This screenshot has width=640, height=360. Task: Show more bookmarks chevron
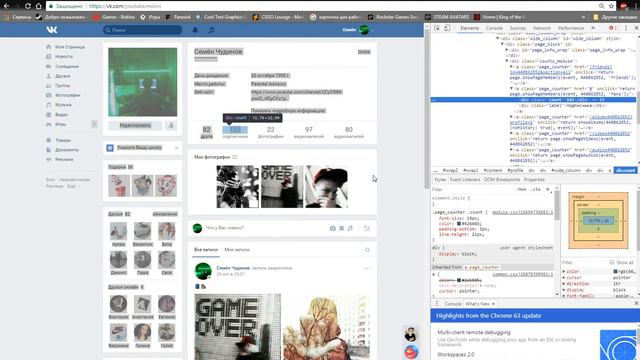(583, 17)
